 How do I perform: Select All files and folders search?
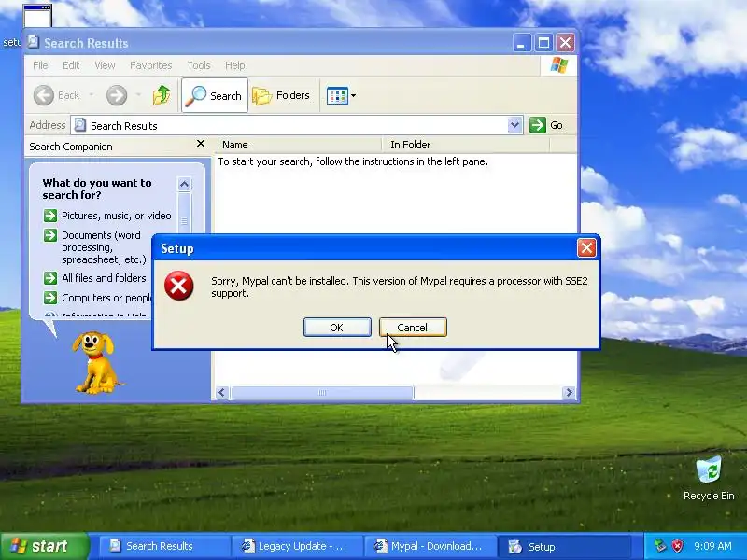tap(104, 278)
